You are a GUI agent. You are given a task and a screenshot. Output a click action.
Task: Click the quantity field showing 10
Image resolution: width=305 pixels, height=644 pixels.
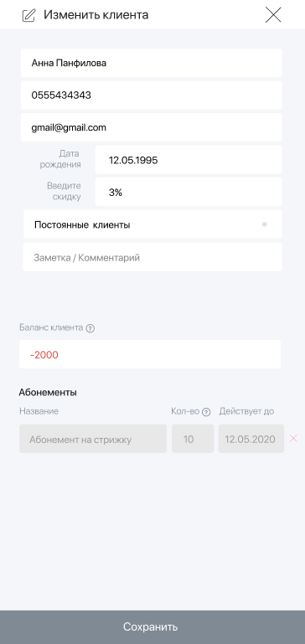(x=193, y=439)
